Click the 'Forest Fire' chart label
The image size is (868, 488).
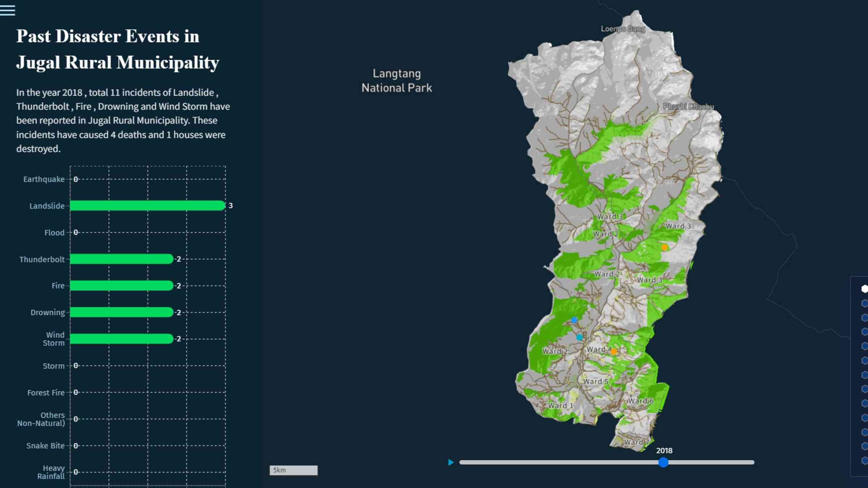click(46, 393)
